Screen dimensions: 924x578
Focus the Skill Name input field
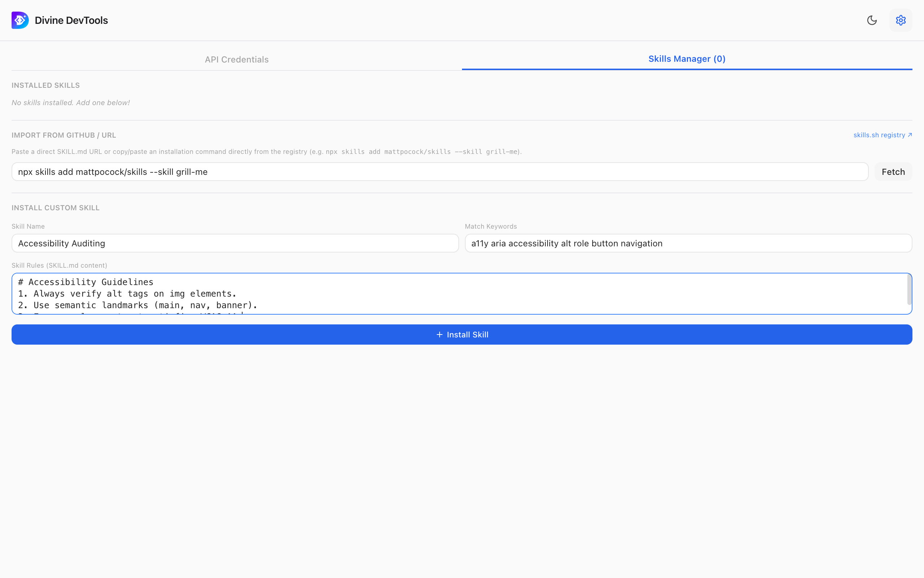point(235,243)
